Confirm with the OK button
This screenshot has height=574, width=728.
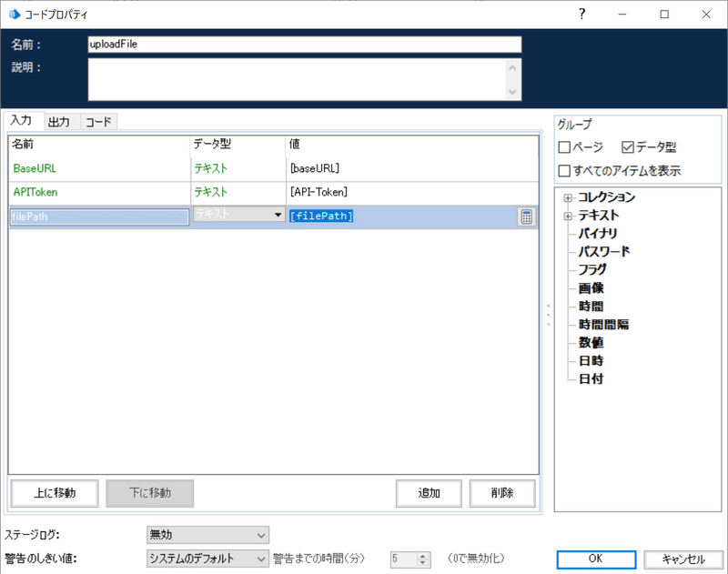[596, 559]
